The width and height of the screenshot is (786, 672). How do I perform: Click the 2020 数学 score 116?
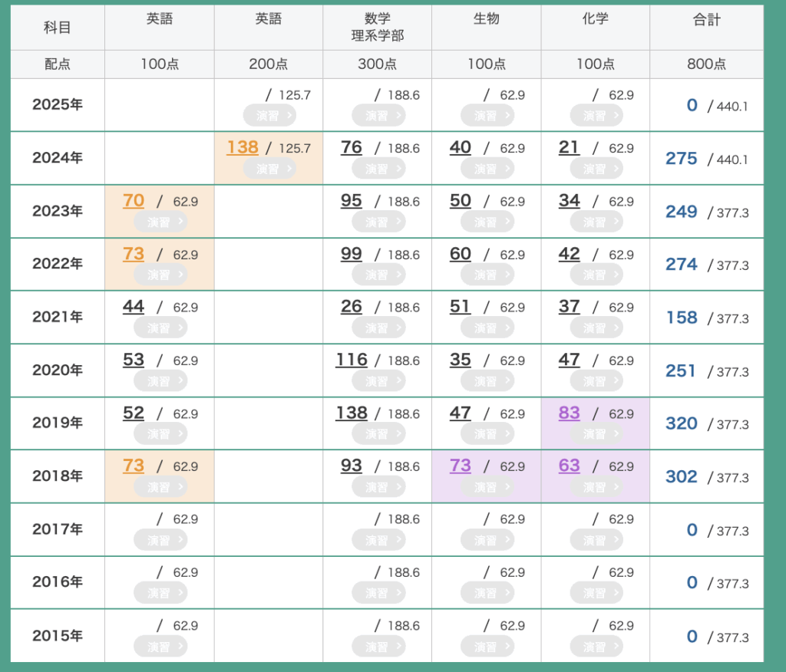pyautogui.click(x=352, y=360)
